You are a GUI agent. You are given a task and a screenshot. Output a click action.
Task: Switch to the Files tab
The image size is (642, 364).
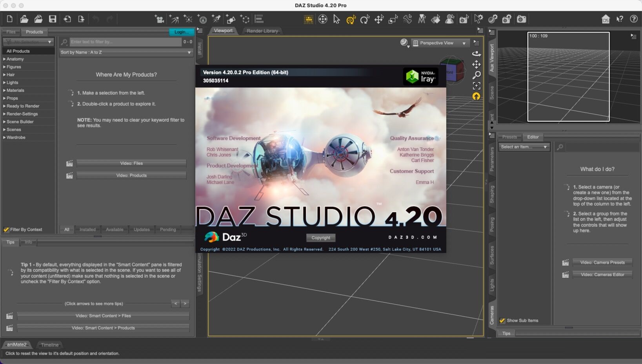click(x=11, y=32)
